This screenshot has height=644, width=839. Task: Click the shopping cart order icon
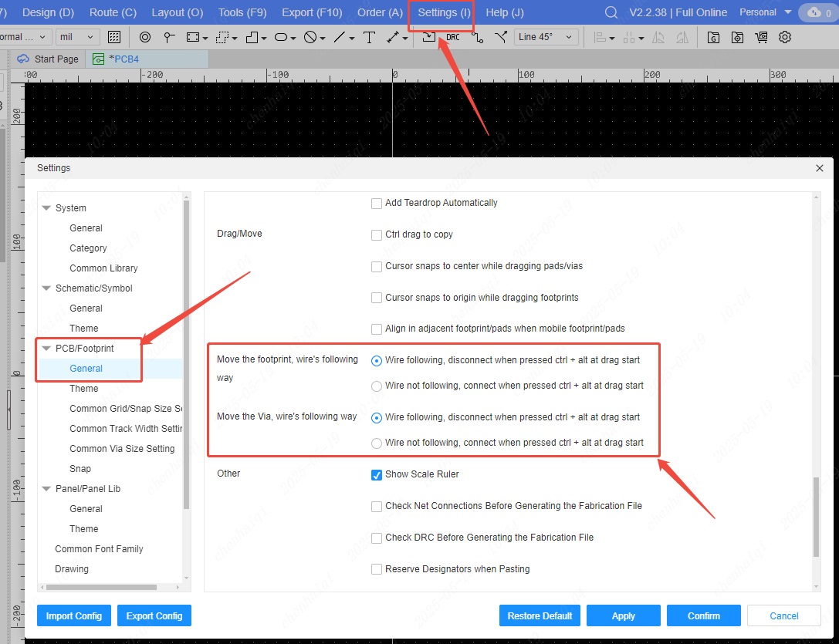[762, 37]
